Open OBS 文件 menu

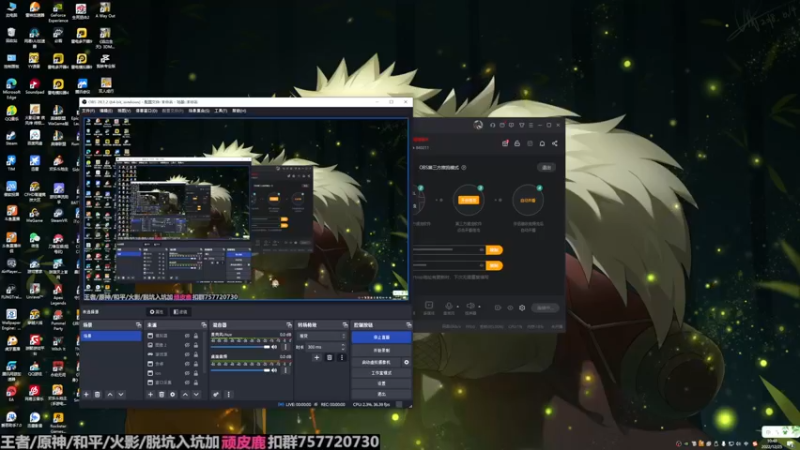click(x=88, y=111)
